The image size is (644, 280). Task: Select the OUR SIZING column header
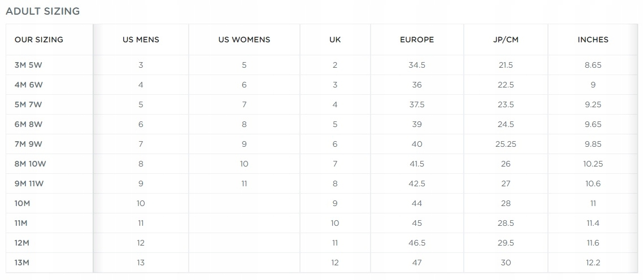coord(39,40)
